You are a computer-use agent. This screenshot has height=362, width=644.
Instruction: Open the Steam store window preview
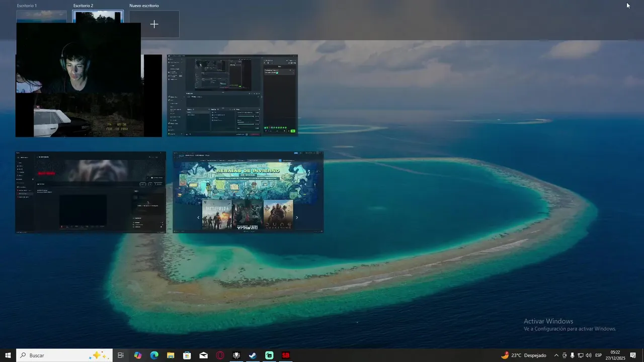pos(248,192)
